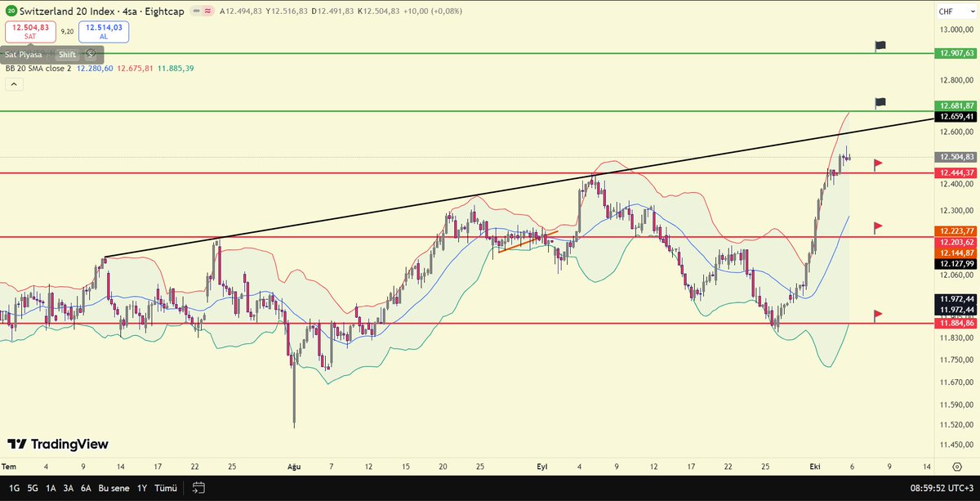Screen dimensions: 980x501
Task: Open the go-to-date calendar icon
Action: pos(198,488)
